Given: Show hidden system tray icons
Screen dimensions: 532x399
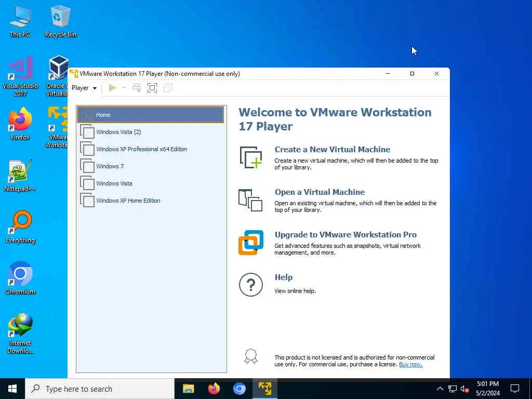Looking at the screenshot, I should point(440,389).
